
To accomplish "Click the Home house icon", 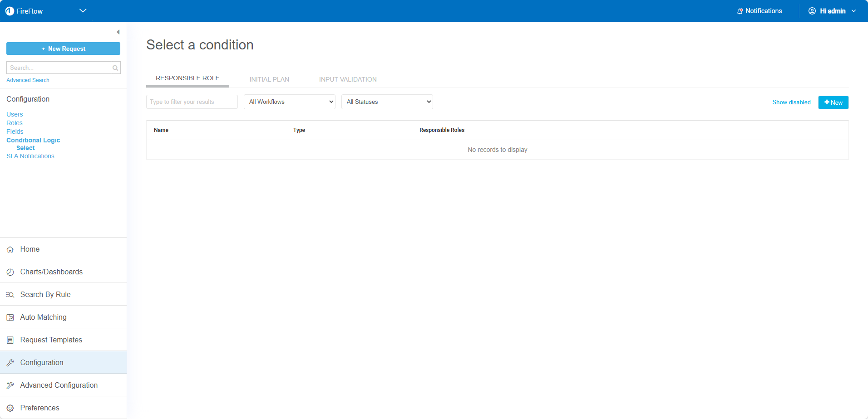I will [x=10, y=249].
